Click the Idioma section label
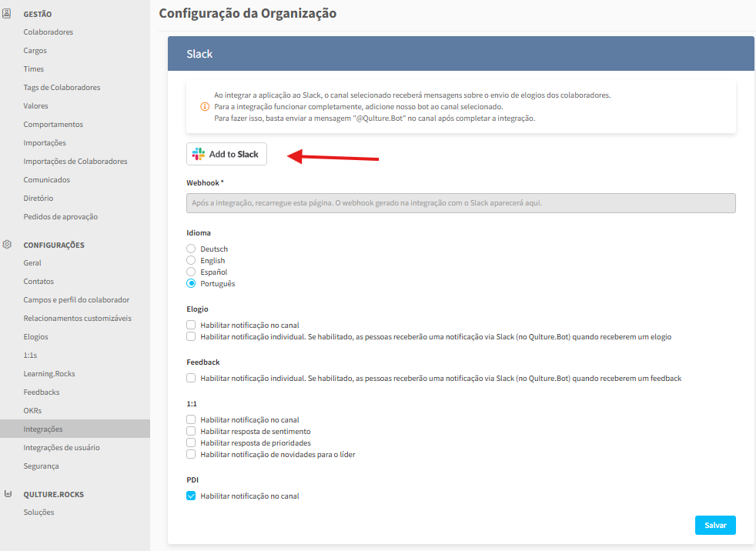756x551 pixels. (x=199, y=233)
